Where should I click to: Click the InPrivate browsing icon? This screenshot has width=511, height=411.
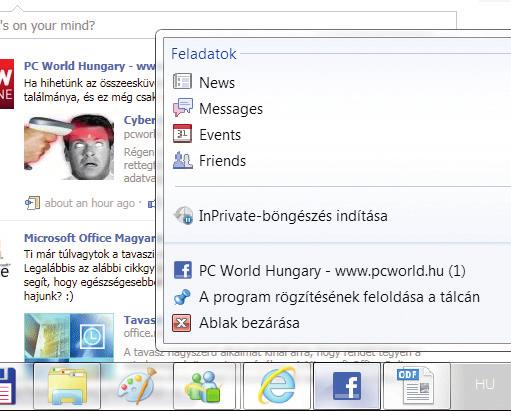(183, 215)
